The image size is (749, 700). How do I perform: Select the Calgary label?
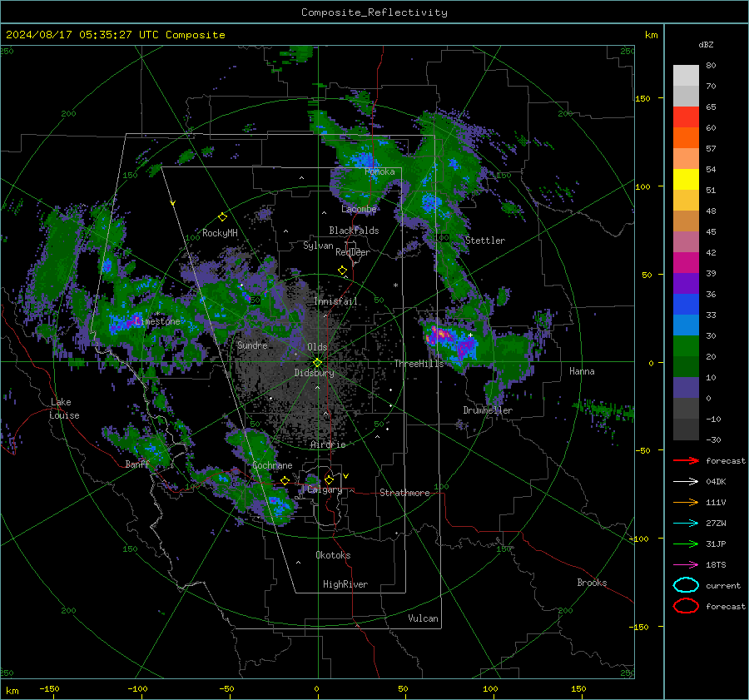pyautogui.click(x=325, y=489)
